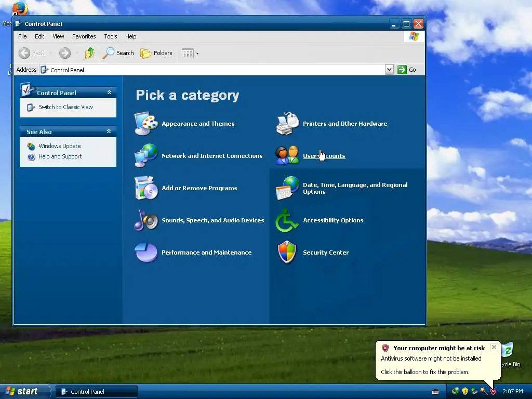This screenshot has height=399, width=532.
Task: Click Performance and Maintenance text link
Action: 207,252
